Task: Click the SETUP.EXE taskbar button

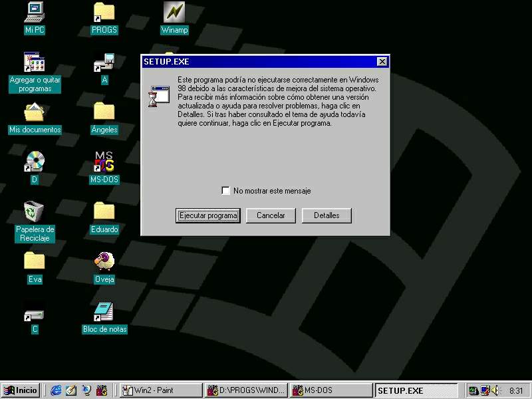Action: point(417,390)
